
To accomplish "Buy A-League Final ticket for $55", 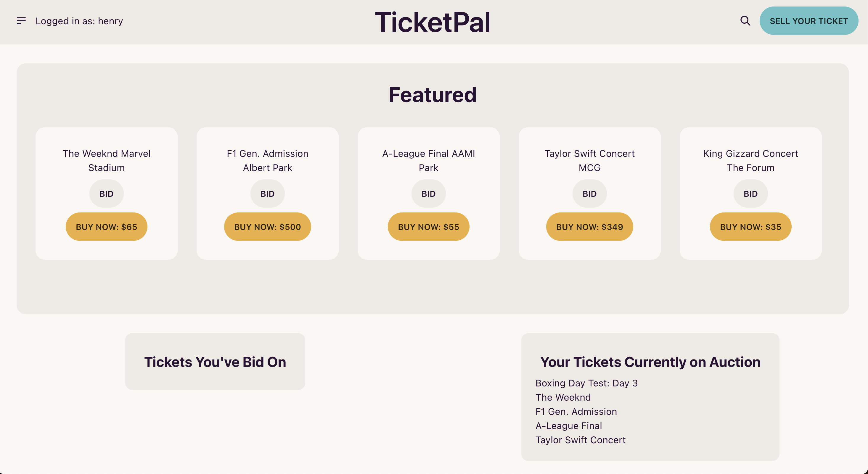I will tap(429, 227).
